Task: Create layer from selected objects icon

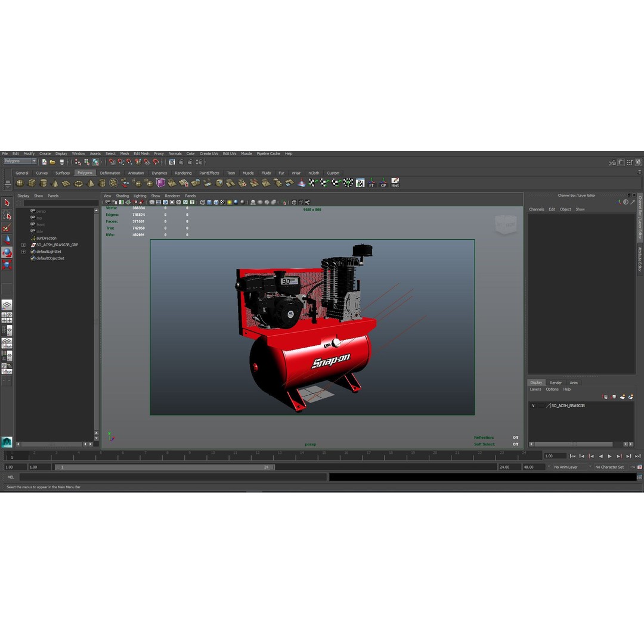Action: click(630, 397)
